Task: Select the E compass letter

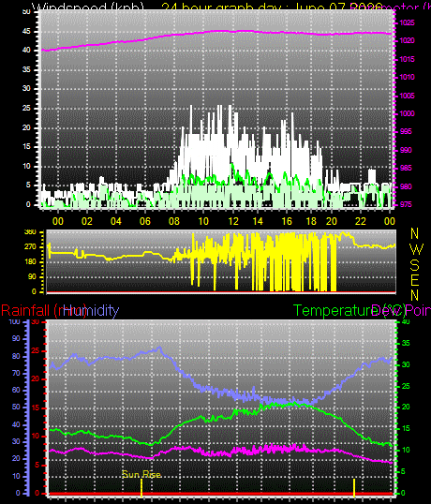Action: (415, 280)
